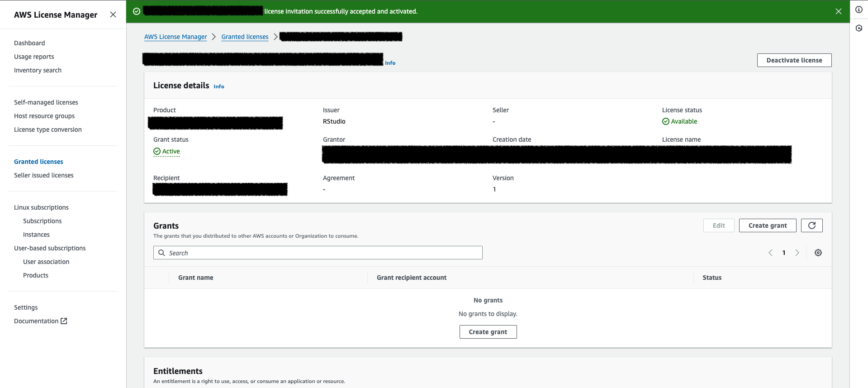The image size is (868, 388).
Task: Open Usage reports
Action: click(x=34, y=57)
